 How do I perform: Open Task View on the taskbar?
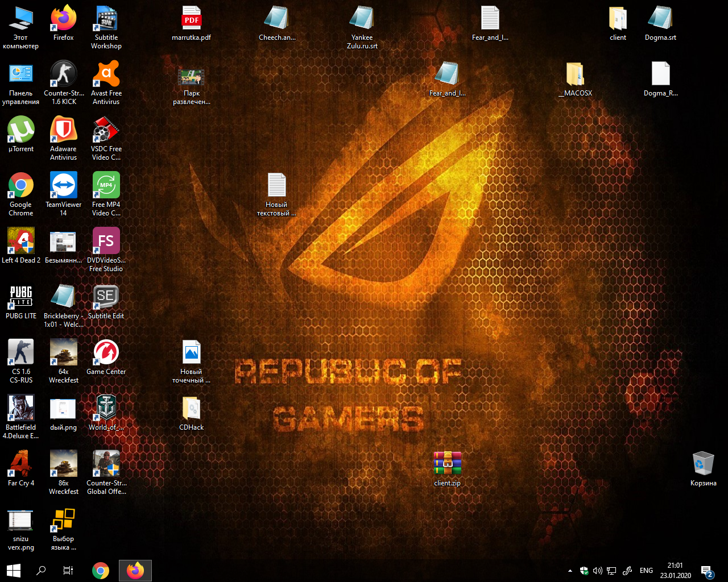(68, 571)
